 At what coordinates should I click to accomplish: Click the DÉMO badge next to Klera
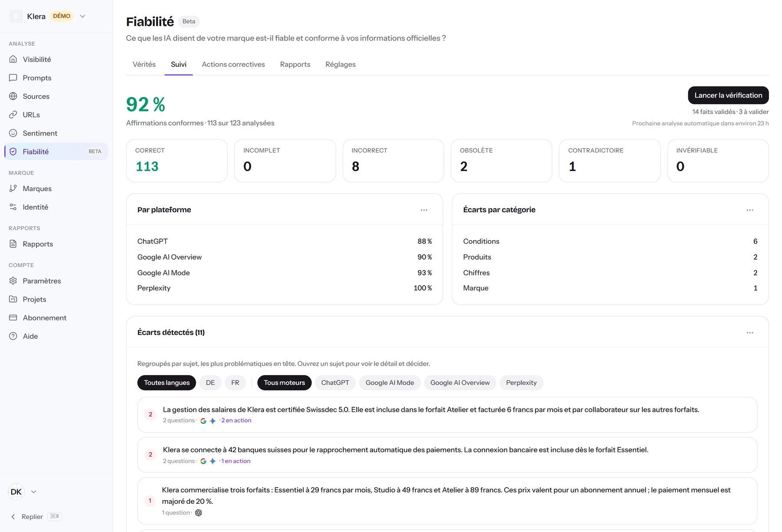(62, 16)
